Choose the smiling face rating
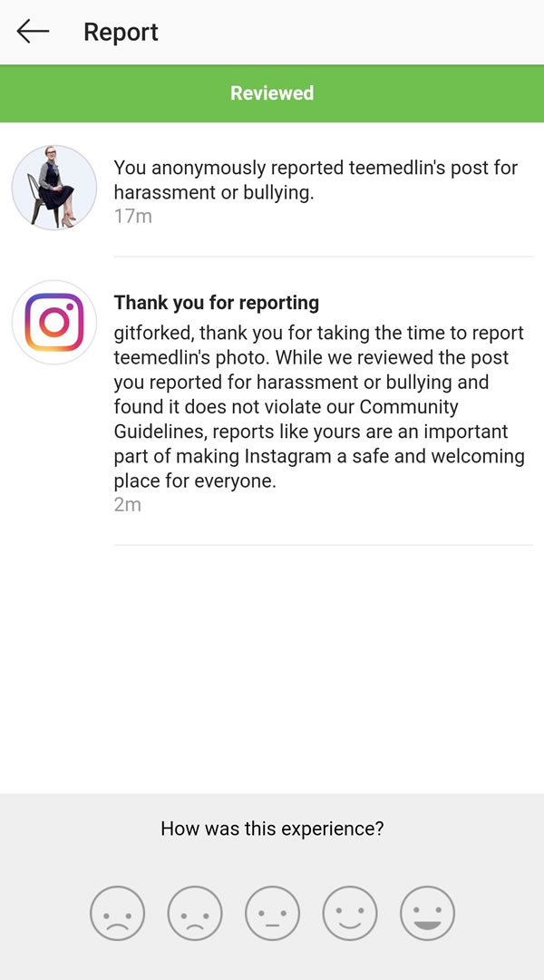Screen dimensions: 544x980 pos(350,913)
